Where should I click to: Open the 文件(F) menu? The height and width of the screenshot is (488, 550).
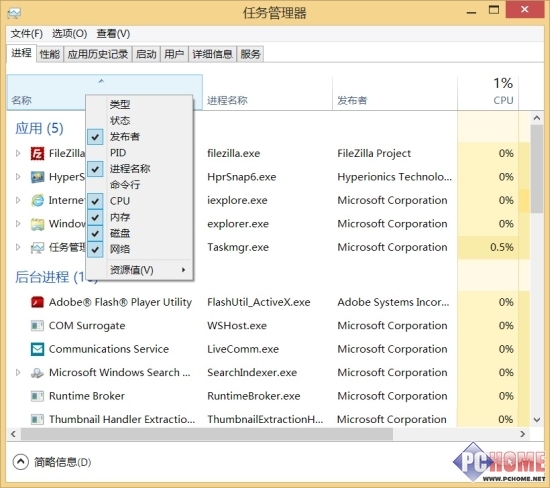(27, 34)
